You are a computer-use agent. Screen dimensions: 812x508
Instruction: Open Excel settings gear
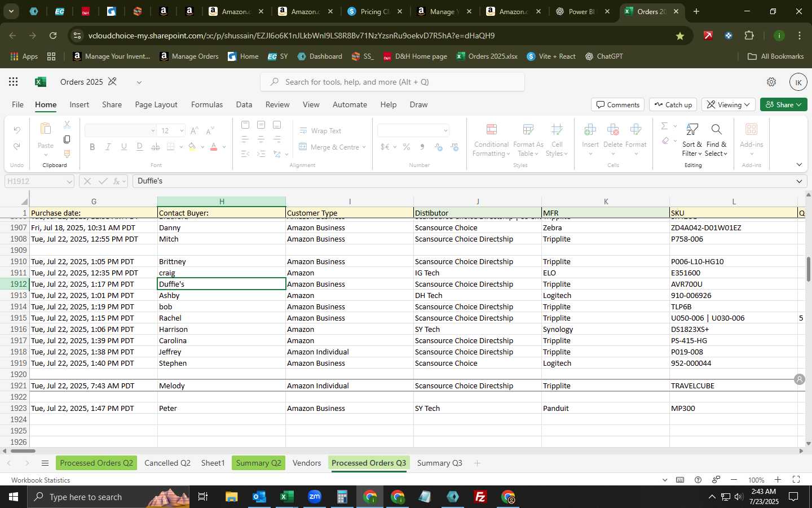(771, 82)
